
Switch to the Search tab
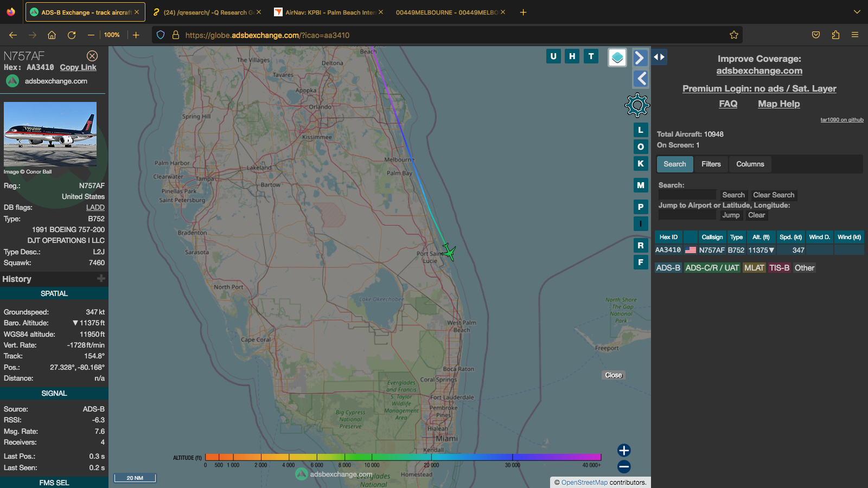point(675,164)
